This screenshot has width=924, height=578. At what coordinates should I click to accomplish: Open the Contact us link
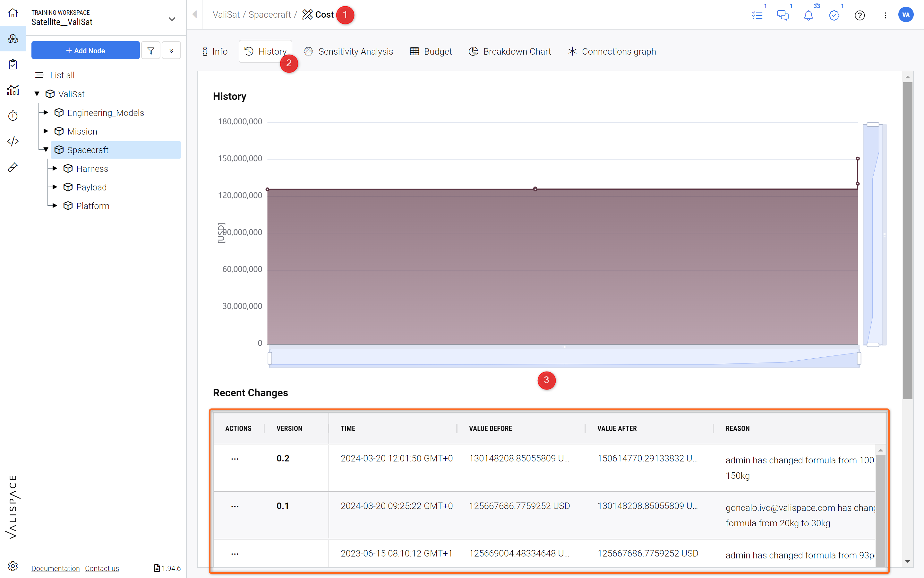click(102, 568)
